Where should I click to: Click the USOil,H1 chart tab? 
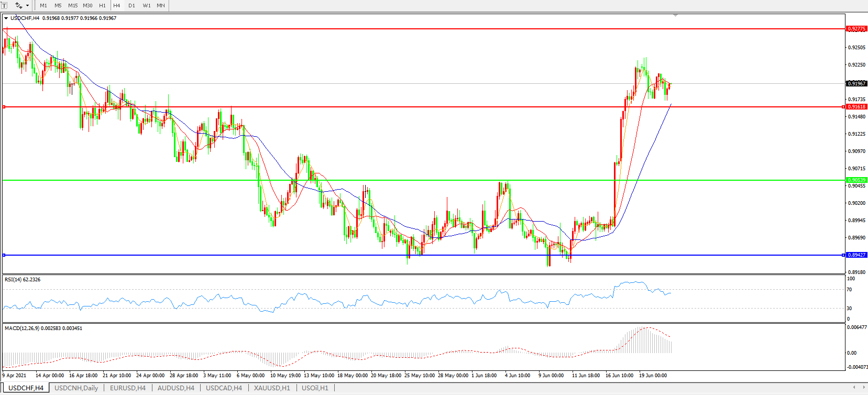pos(315,388)
